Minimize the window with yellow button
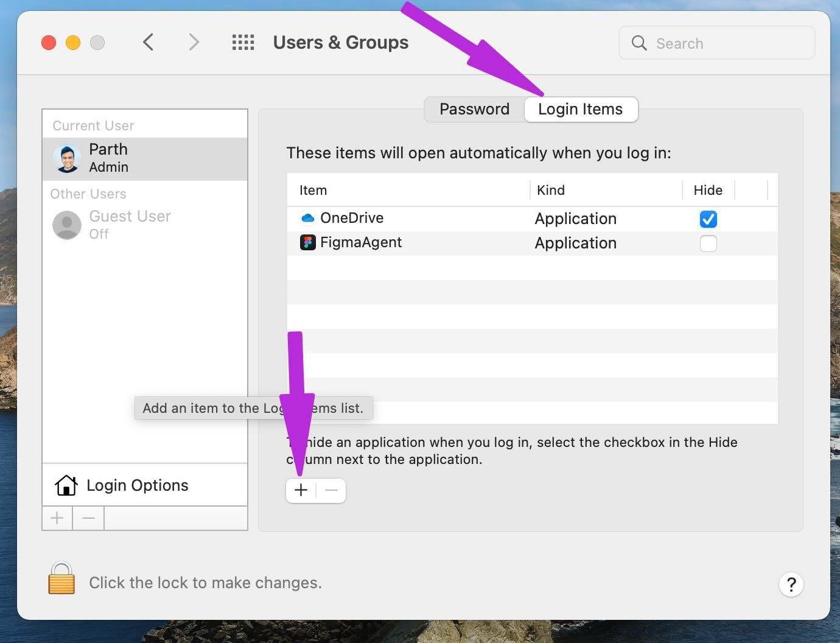Image resolution: width=840 pixels, height=643 pixels. click(x=73, y=43)
